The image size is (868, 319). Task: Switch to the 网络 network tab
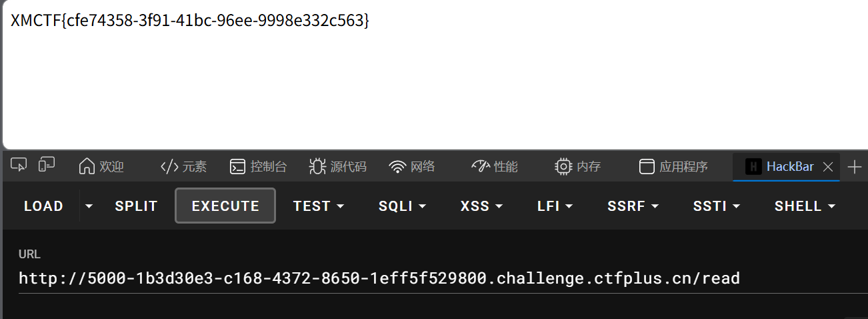(x=412, y=167)
